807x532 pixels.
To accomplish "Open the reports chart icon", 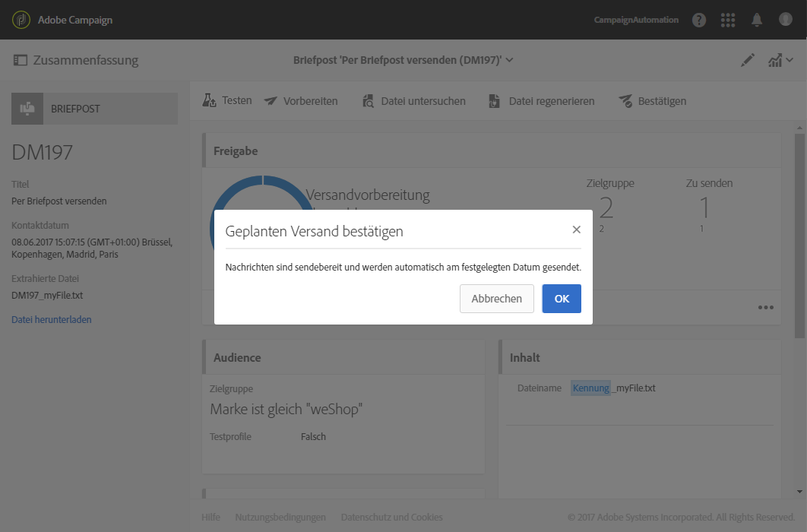I will click(x=775, y=60).
